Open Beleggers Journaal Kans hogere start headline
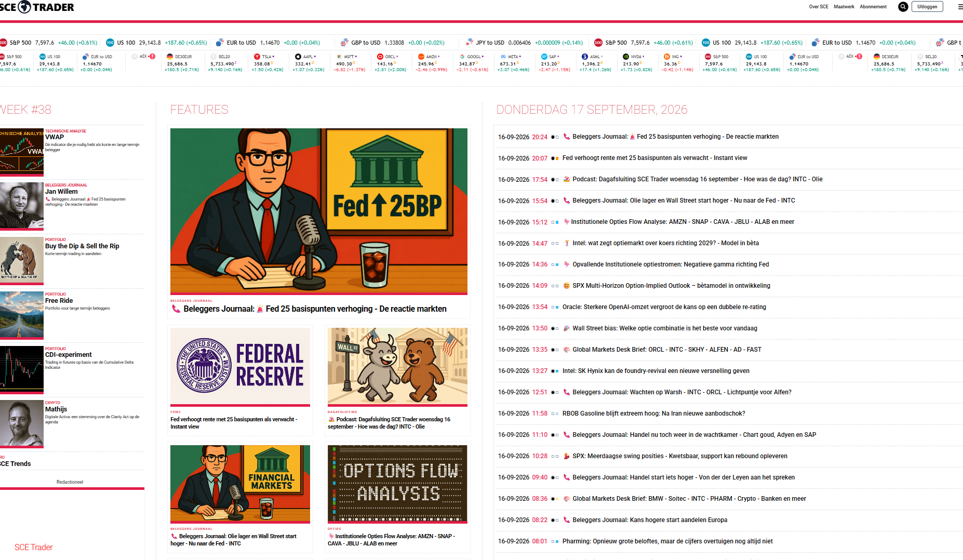The height and width of the screenshot is (560, 963). pos(650,520)
